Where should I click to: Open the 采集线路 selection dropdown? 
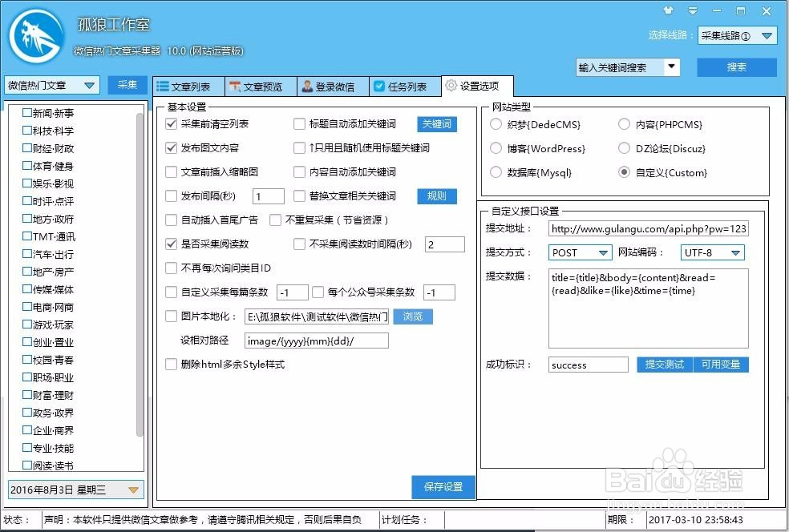point(737,36)
